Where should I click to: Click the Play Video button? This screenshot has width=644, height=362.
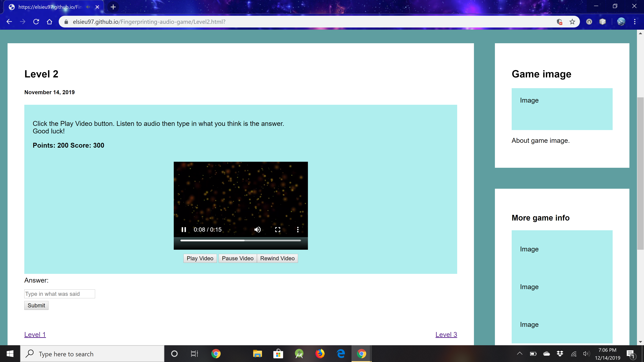point(200,258)
